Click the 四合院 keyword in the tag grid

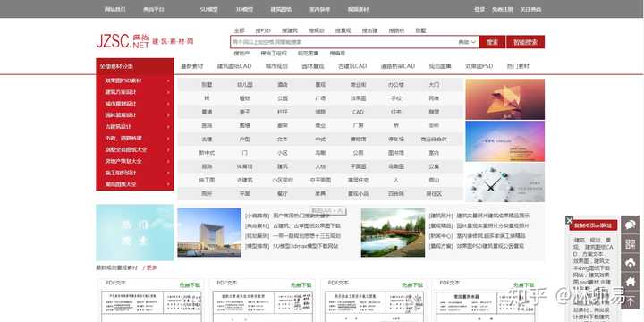pyautogui.click(x=396, y=193)
